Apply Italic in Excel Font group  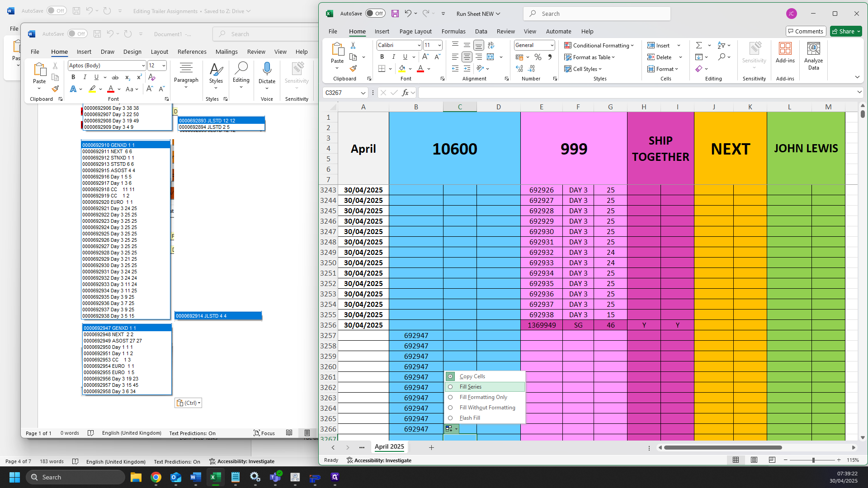pyautogui.click(x=393, y=57)
